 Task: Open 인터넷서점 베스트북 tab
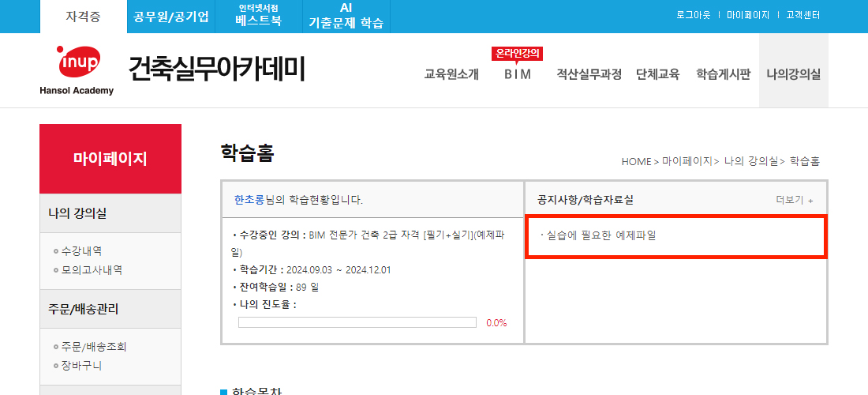(258, 16)
